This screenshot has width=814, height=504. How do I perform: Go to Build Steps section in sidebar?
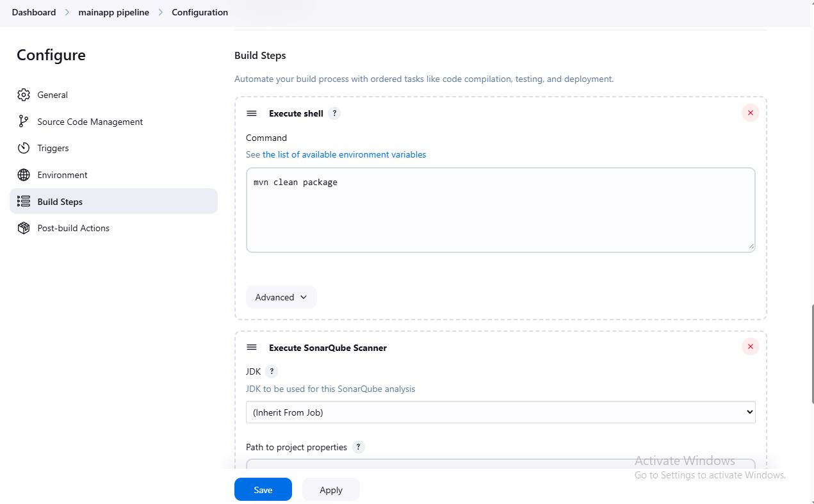coord(60,202)
